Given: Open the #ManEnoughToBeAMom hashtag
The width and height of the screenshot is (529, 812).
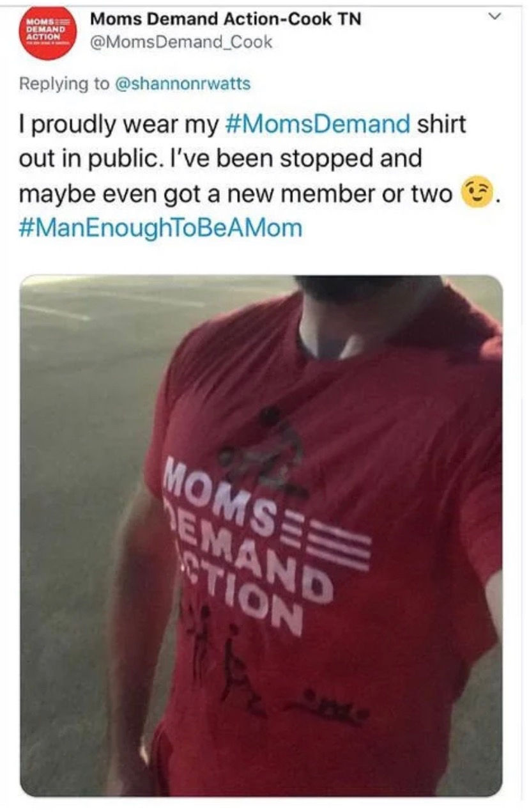Looking at the screenshot, I should [161, 228].
